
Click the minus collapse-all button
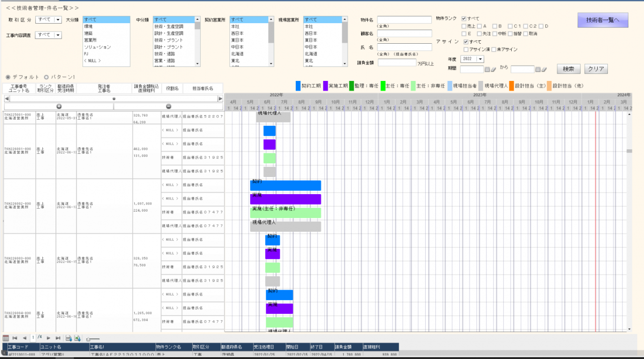(169, 106)
